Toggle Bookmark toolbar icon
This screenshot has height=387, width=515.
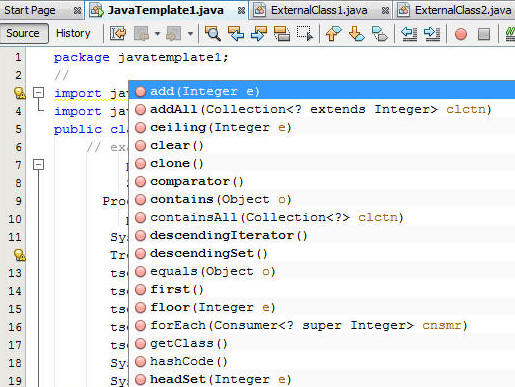379,33
